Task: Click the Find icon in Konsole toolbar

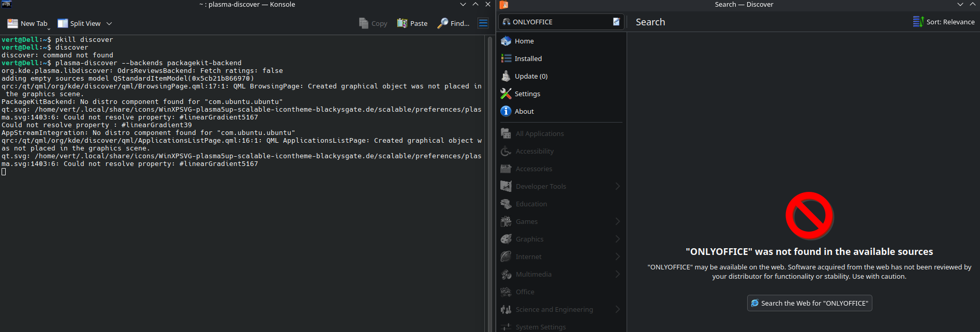Action: (x=443, y=23)
